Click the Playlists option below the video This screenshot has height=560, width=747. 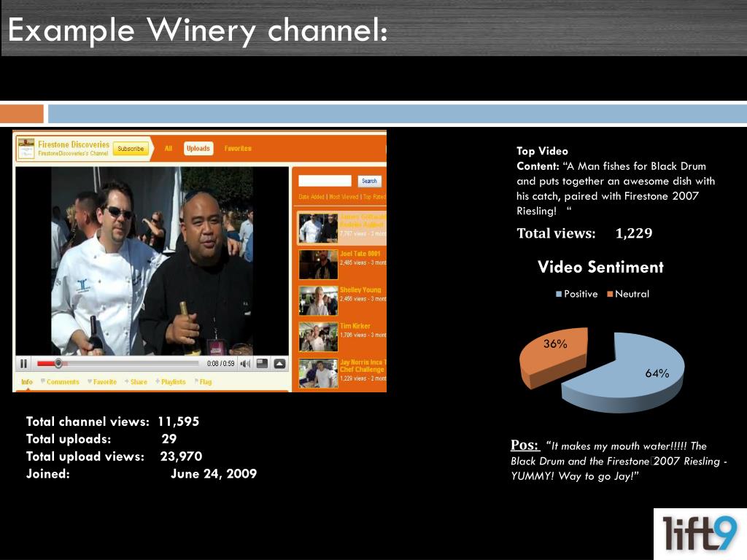171,382
